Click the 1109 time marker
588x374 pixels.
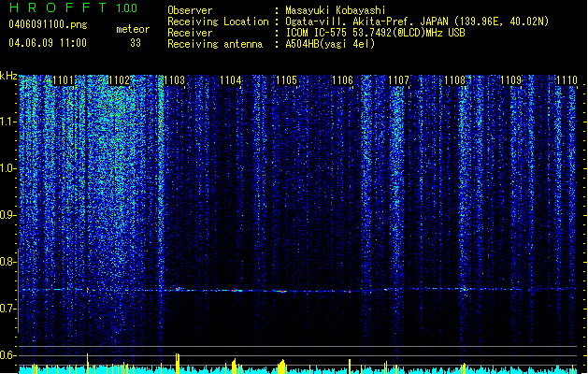click(511, 80)
